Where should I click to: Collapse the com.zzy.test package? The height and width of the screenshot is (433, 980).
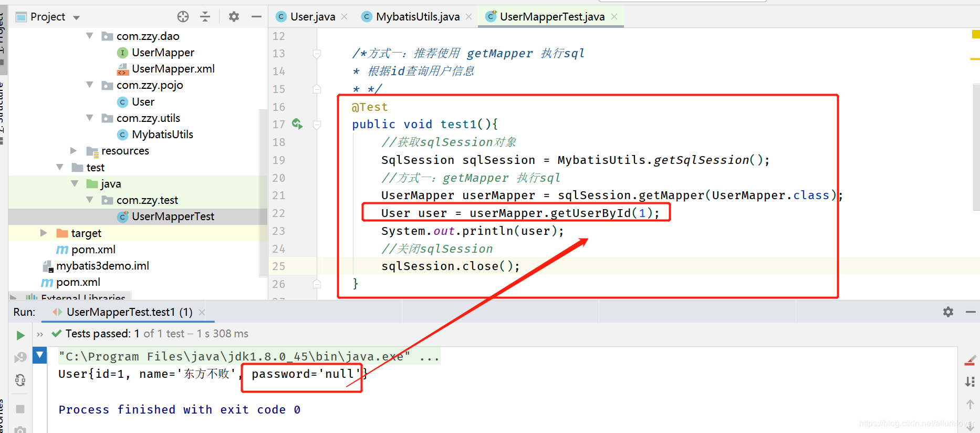click(90, 200)
